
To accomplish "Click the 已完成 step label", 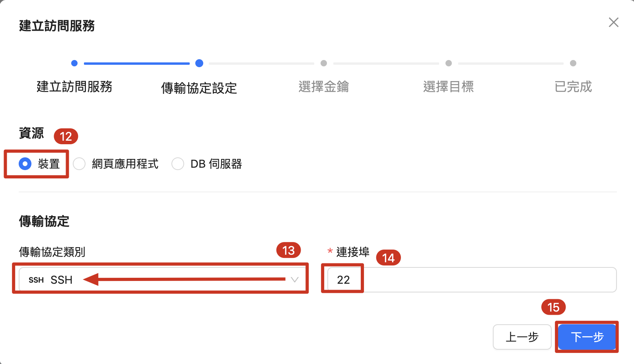I will click(573, 87).
